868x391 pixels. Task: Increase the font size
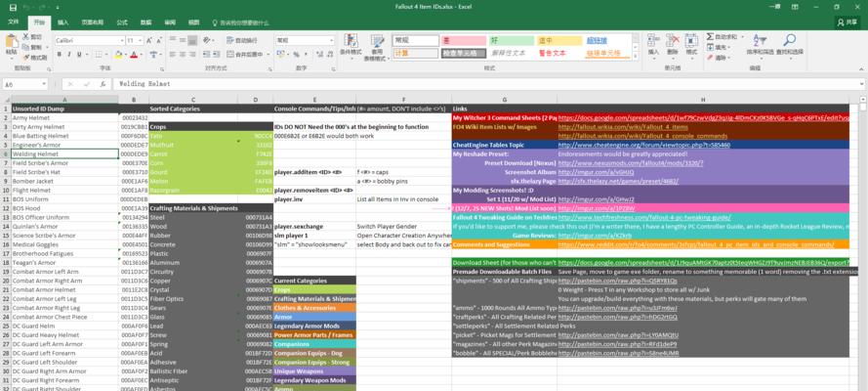[x=150, y=40]
